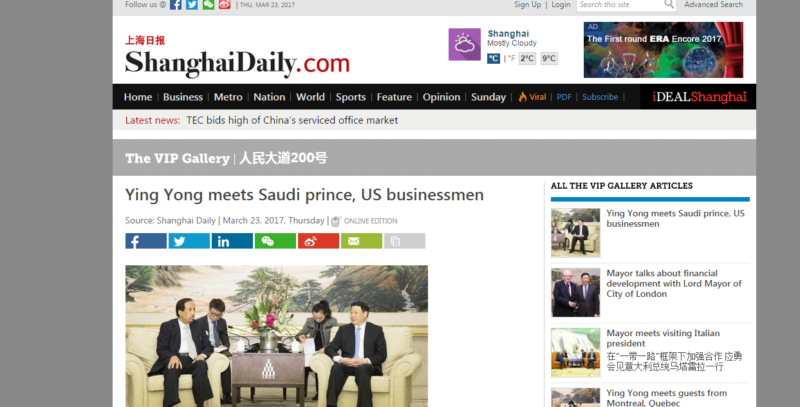Click the Sign Up link
The width and height of the screenshot is (800, 407).
coord(528,5)
